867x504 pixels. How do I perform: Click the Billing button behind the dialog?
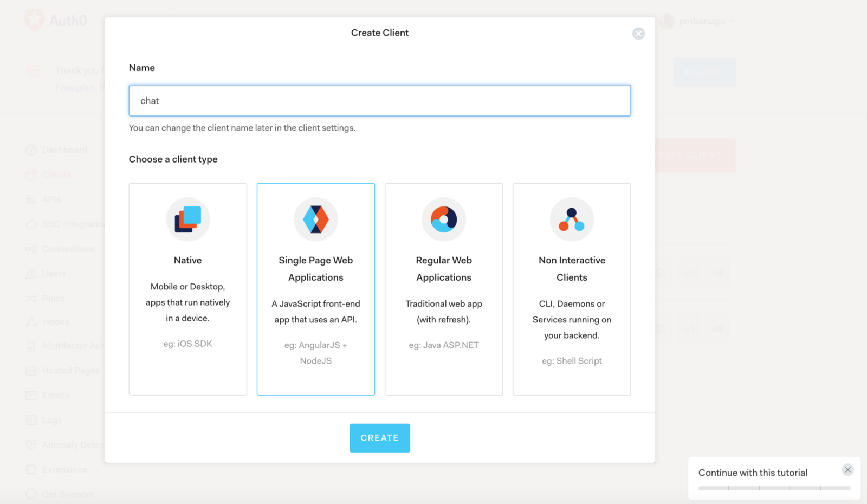(x=704, y=72)
